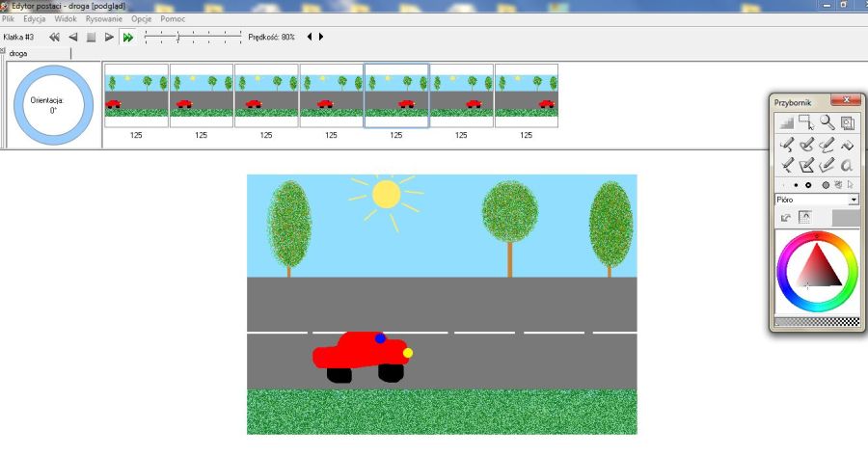Select the text tool with letter a
Viewport: 868px width, 456px height.
pyautogui.click(x=848, y=165)
